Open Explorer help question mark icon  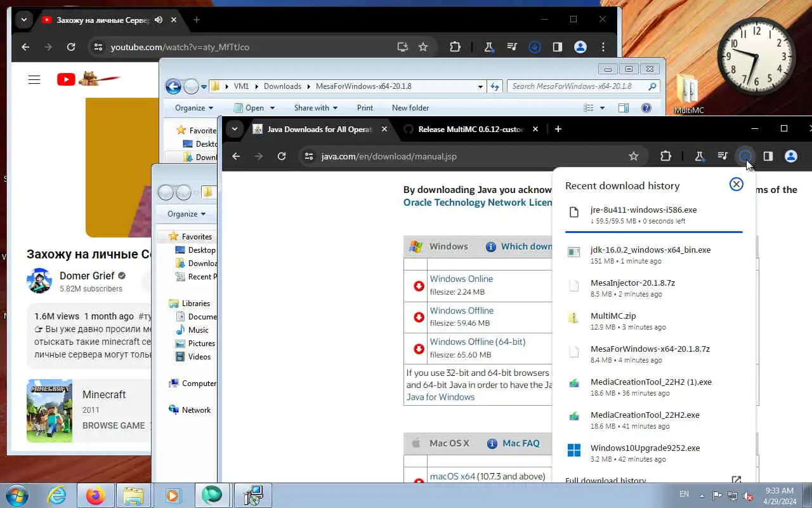[x=646, y=108]
